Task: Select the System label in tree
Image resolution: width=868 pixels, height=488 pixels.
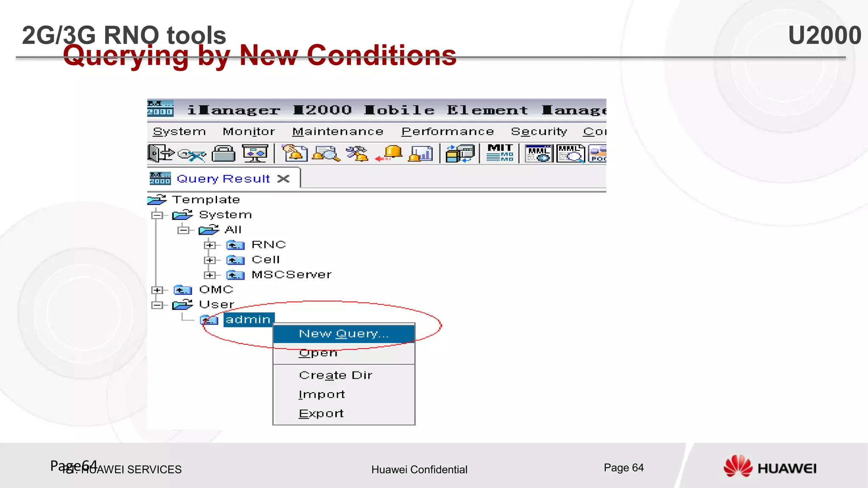Action: 225,215
